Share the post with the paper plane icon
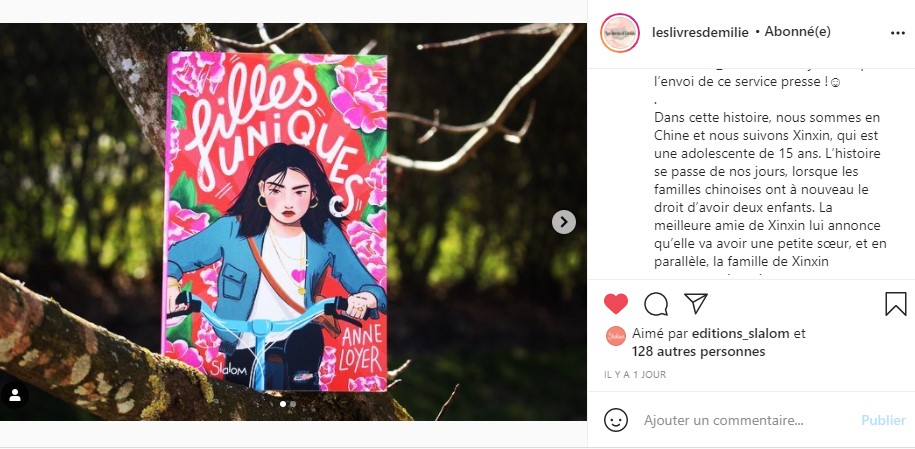 tap(696, 303)
